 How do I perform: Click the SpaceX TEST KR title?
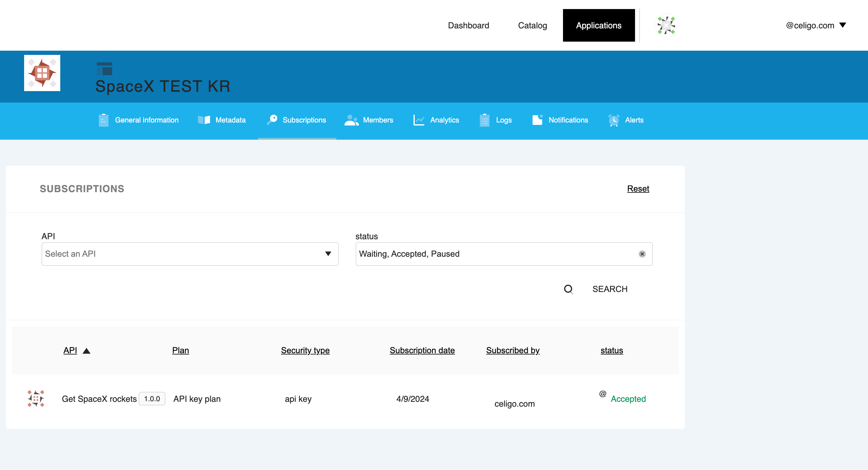click(x=163, y=86)
